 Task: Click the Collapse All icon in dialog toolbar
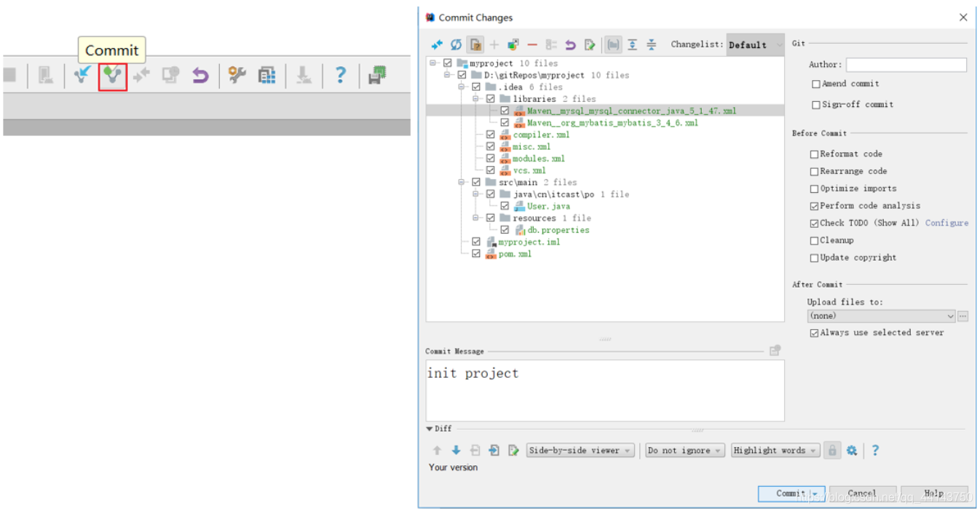[651, 44]
